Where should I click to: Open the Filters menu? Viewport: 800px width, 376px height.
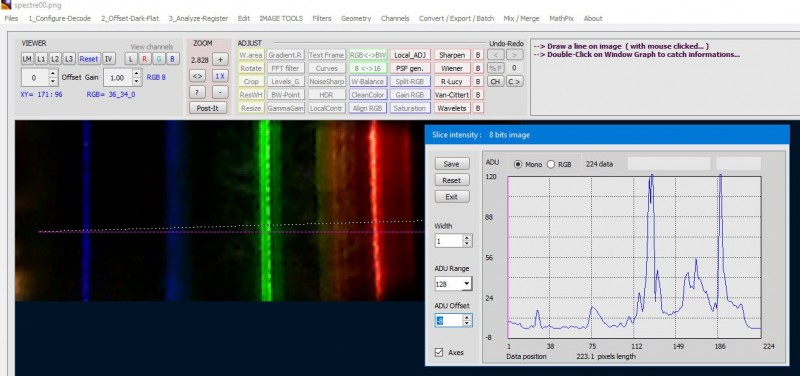pyautogui.click(x=322, y=18)
